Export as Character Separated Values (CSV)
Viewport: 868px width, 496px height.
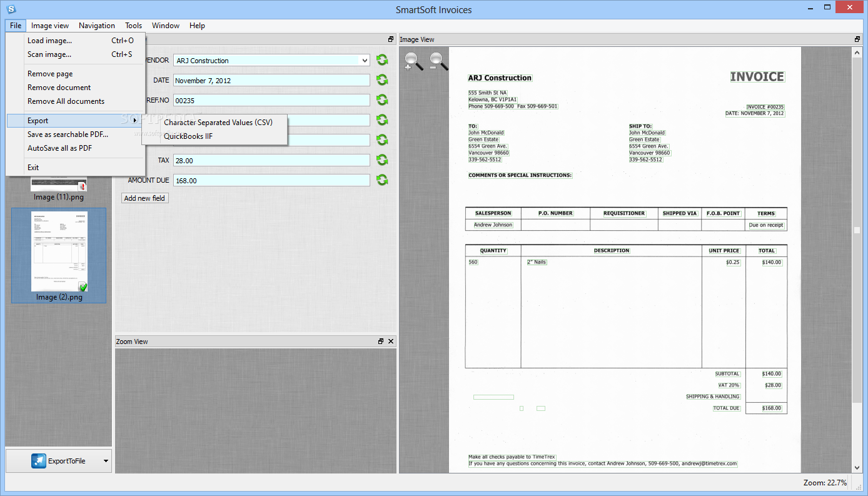click(x=214, y=123)
